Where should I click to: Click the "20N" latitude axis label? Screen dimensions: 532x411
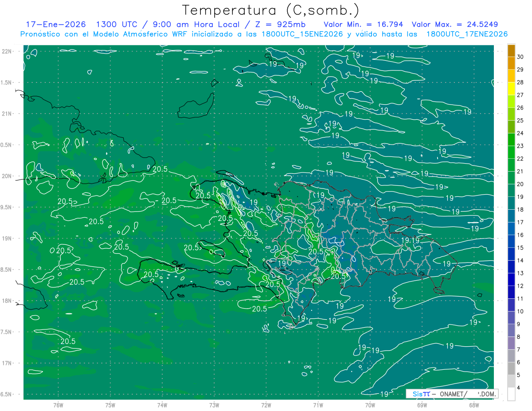8,176
